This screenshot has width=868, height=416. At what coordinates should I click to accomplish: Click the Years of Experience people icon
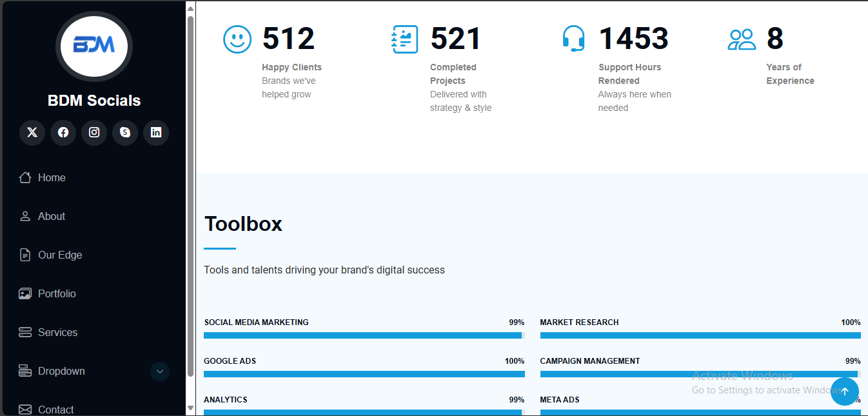point(742,39)
